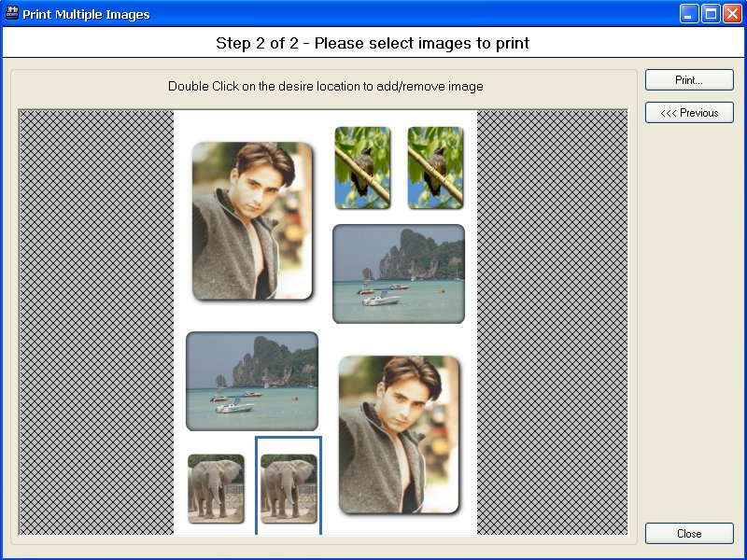
Task: Maximize the Print Multiple Images window
Action: click(x=711, y=14)
